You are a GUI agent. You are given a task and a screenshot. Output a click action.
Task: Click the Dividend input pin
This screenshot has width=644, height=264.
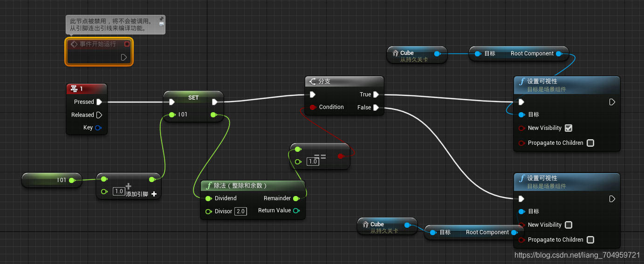[x=208, y=198]
